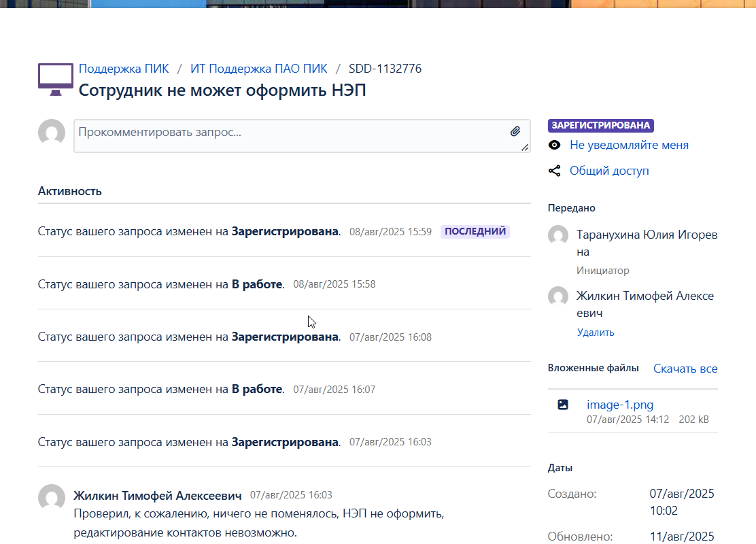The image size is (756, 544).
Task: Click the timestamp 07/авг/2025 16:08
Action: (x=390, y=337)
